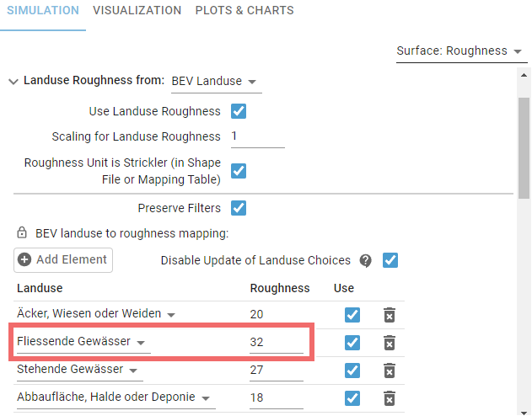Switch to the Visualization tab
Screen dimensions: 532x416
point(137,11)
